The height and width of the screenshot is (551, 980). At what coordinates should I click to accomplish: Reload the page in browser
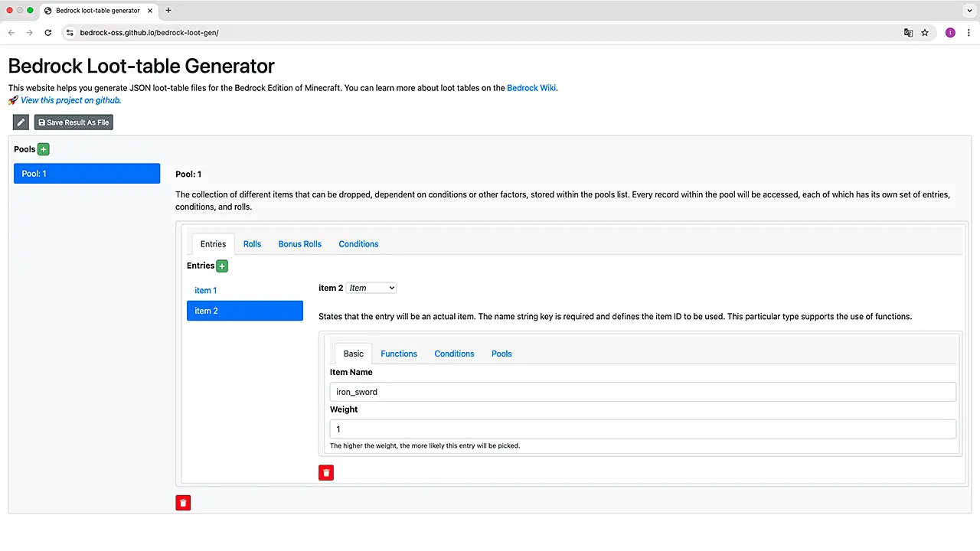tap(47, 33)
